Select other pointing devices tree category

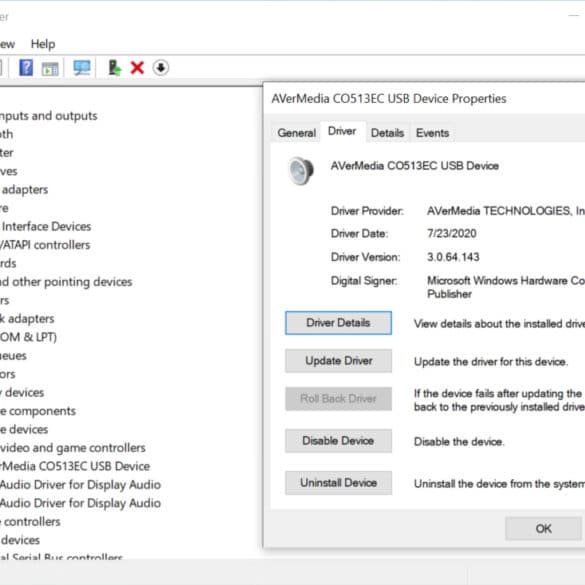click(x=66, y=282)
